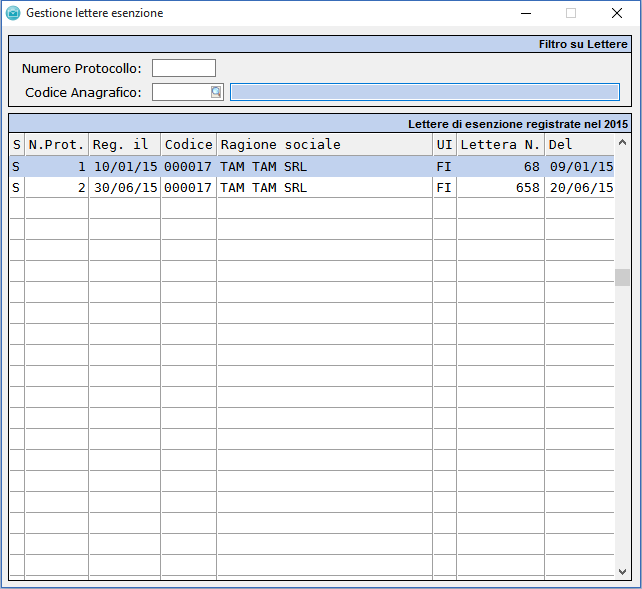The height and width of the screenshot is (589, 642).
Task: Focus the Numero Protocollo input field
Action: pyautogui.click(x=183, y=68)
